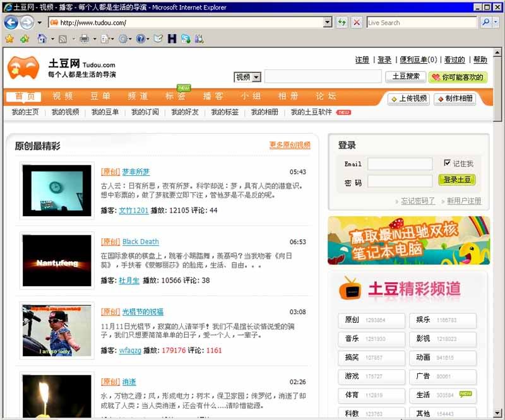Click the Live Search magnifier icon
The width and height of the screenshot is (505, 420).
(485, 22)
